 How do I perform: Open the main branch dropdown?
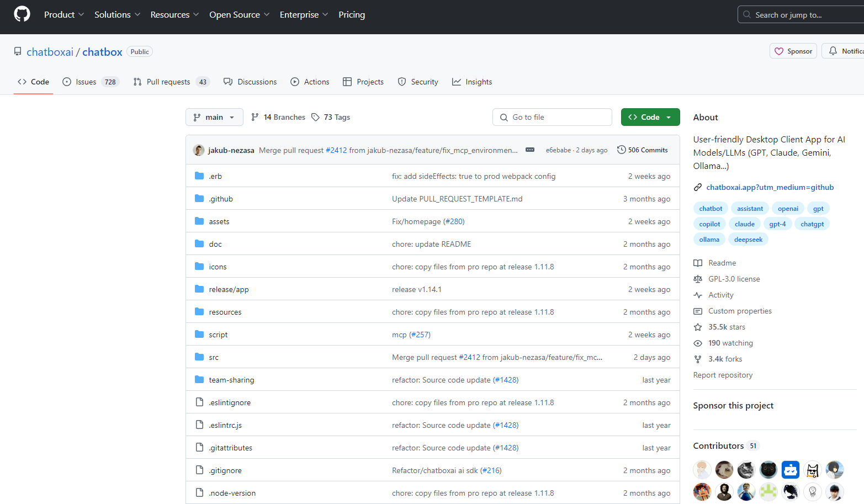(x=214, y=117)
